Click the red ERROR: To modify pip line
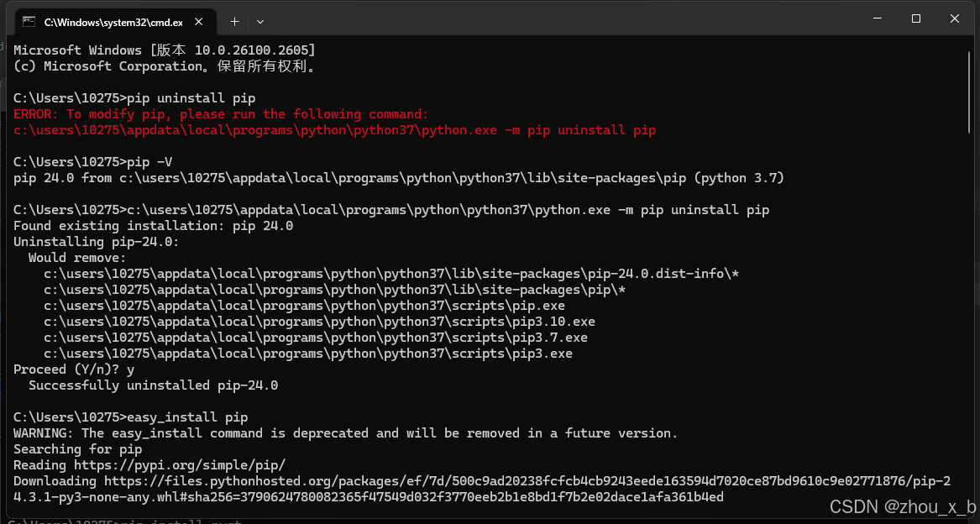980x524 pixels. [x=221, y=114]
